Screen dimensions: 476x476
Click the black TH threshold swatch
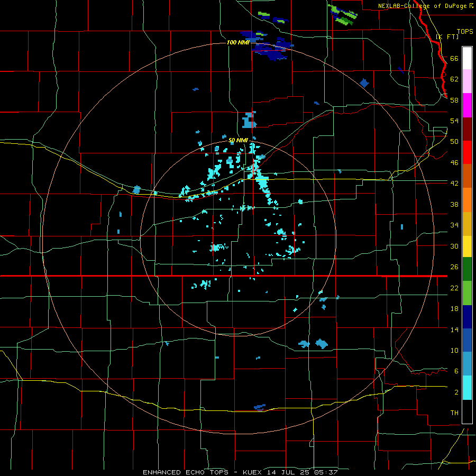467,411
